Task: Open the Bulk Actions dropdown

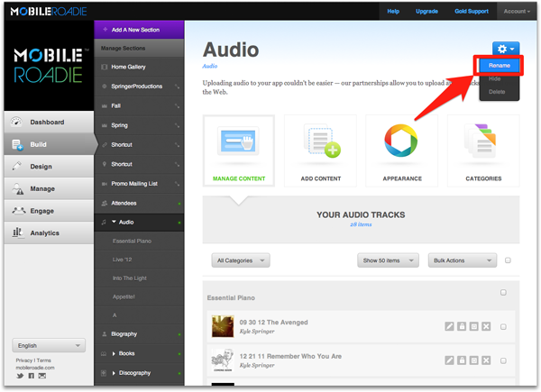Action: 463,260
